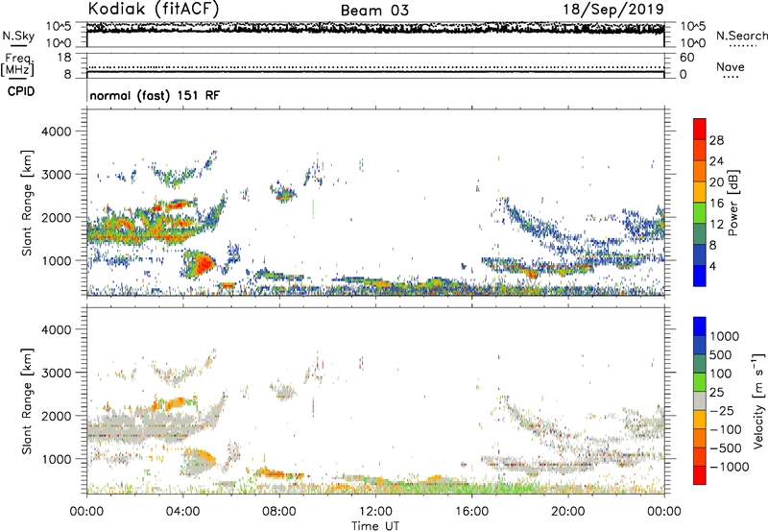Click the red -1000 velocity colorbar segment
Viewport: 768px width, 532px height.
(700, 475)
